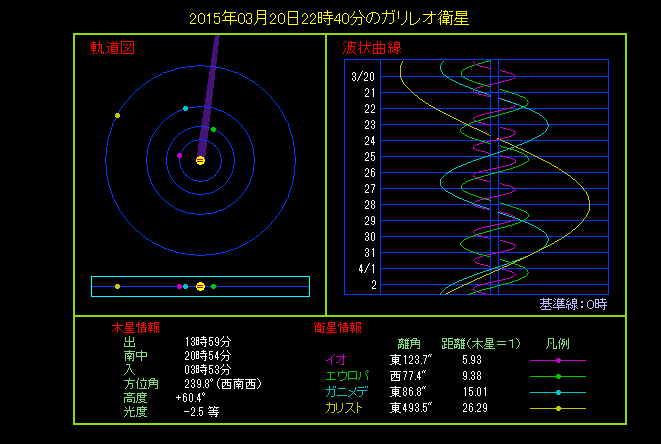This screenshot has width=661, height=444.
Task: Select the 4/1 date row label
Action: tap(366, 269)
